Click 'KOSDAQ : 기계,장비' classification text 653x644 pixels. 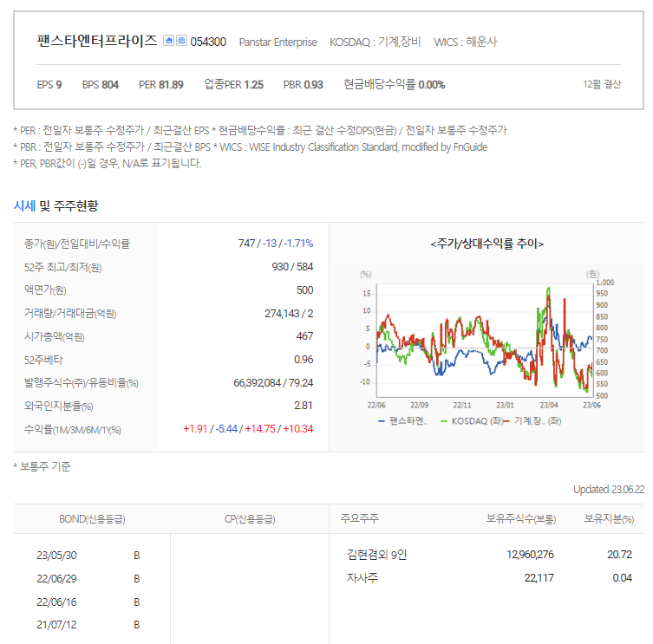coord(375,42)
